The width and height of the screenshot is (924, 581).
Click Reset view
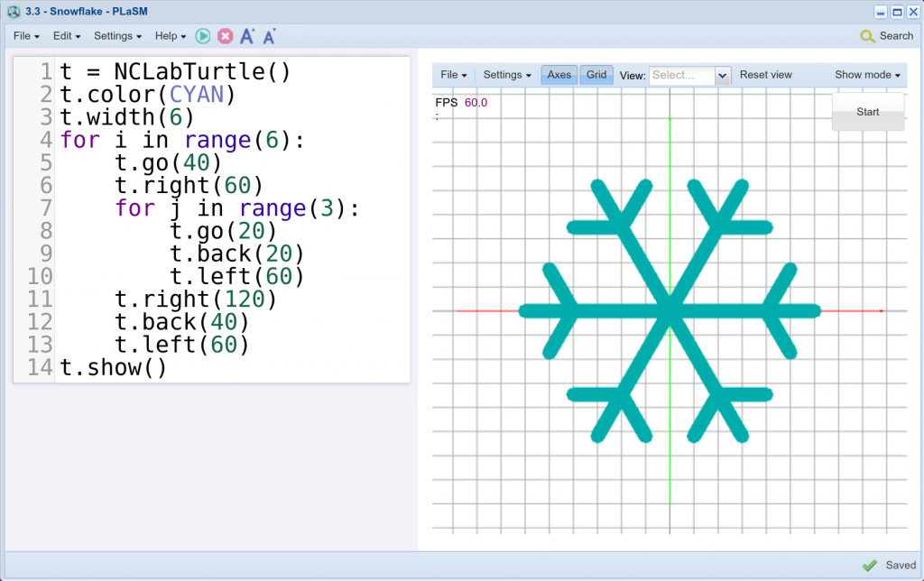coord(765,75)
